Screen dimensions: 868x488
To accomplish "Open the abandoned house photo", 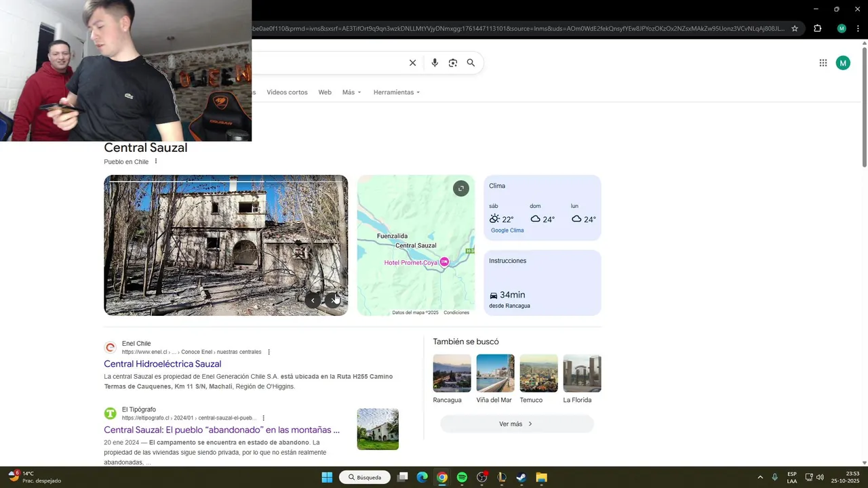I will pos(226,245).
